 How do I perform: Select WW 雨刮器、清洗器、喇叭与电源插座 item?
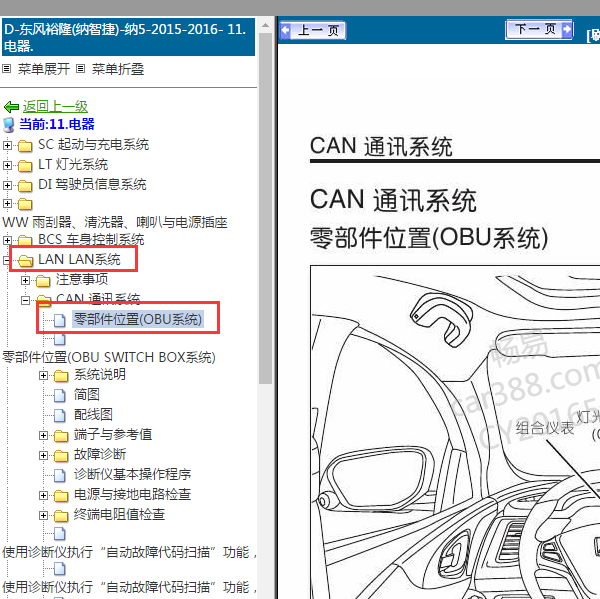115,222
